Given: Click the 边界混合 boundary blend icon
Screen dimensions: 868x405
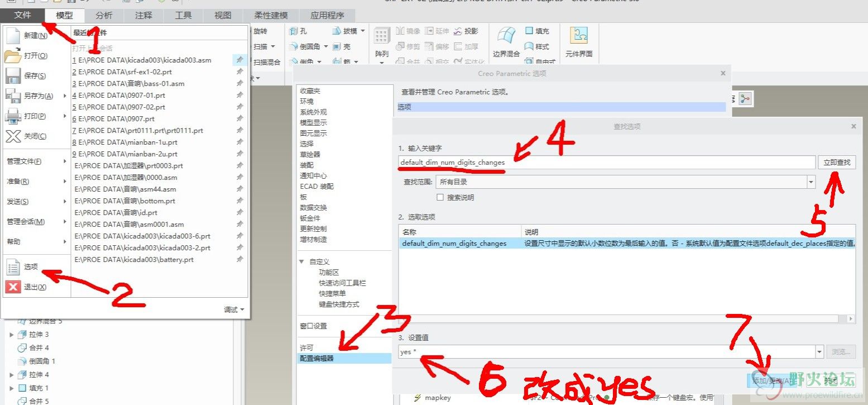Looking at the screenshot, I should (506, 36).
